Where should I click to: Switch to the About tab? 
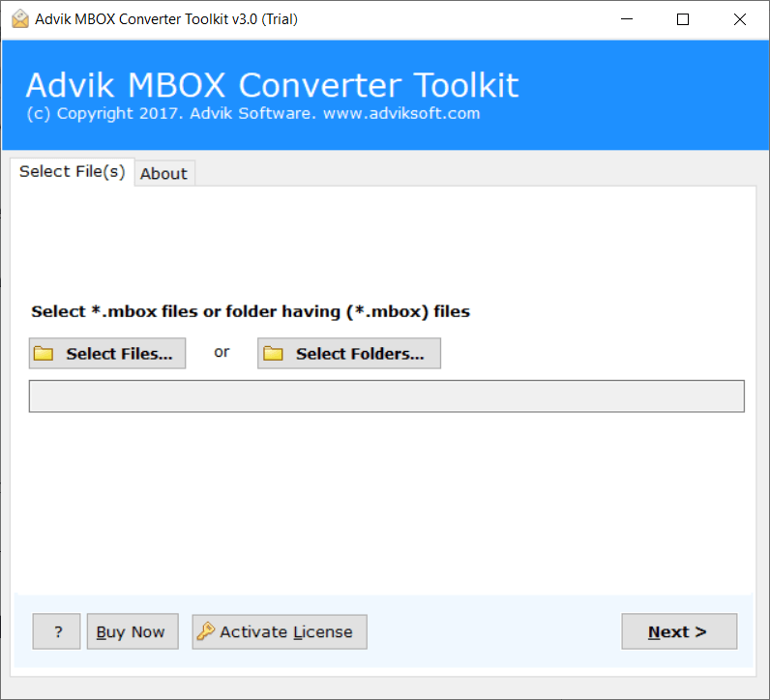coord(164,173)
